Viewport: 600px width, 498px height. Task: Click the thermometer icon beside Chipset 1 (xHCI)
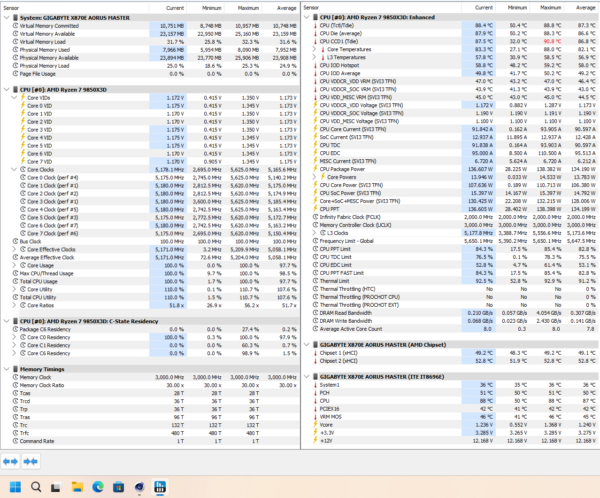pyautogui.click(x=315, y=353)
